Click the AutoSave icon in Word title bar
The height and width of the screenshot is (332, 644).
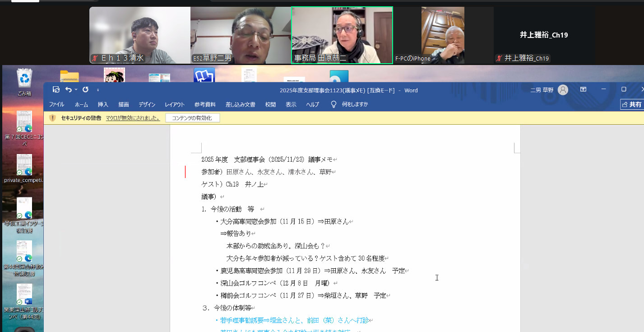pyautogui.click(x=56, y=89)
